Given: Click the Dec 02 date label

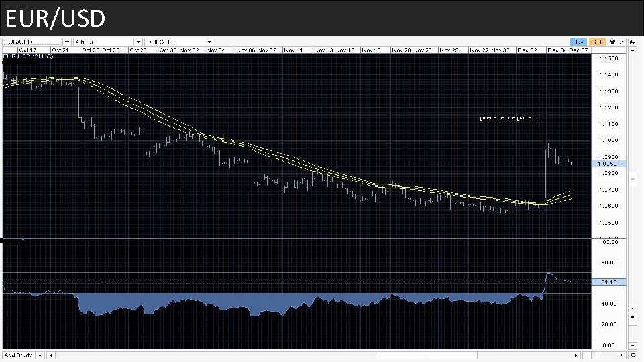Looking at the screenshot, I should (x=527, y=50).
